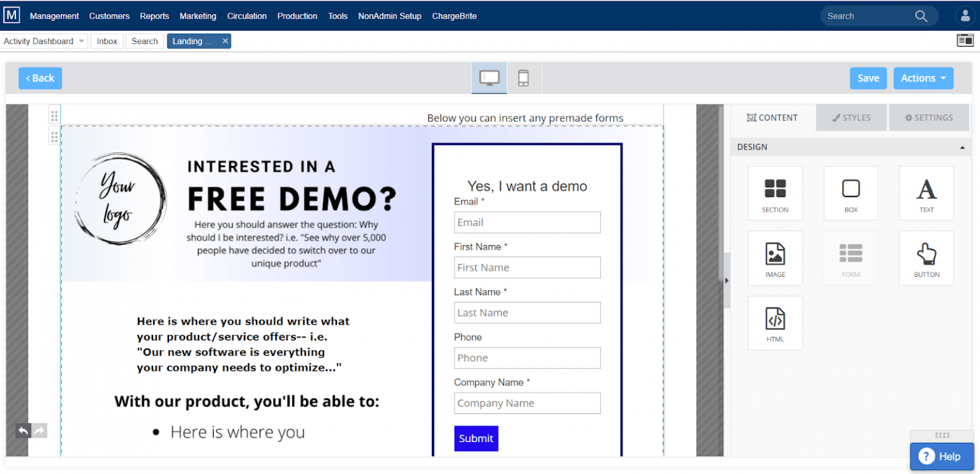
Task: Insert an Image element
Action: click(x=775, y=258)
